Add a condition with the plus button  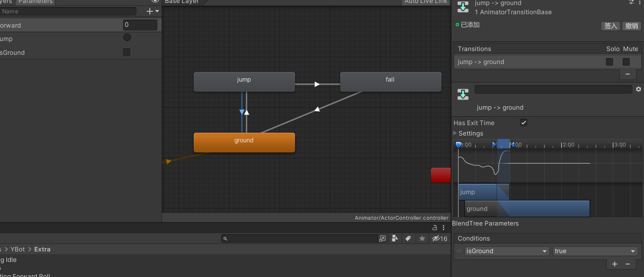point(615,264)
